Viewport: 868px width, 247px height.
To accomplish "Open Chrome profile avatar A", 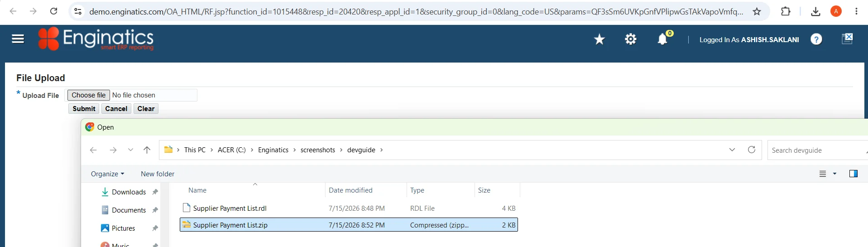I will coord(836,11).
